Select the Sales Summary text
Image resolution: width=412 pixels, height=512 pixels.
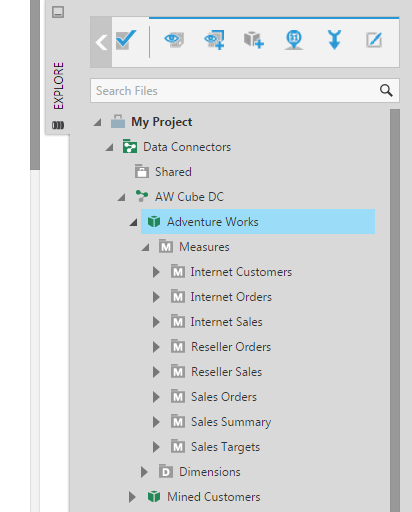point(231,422)
